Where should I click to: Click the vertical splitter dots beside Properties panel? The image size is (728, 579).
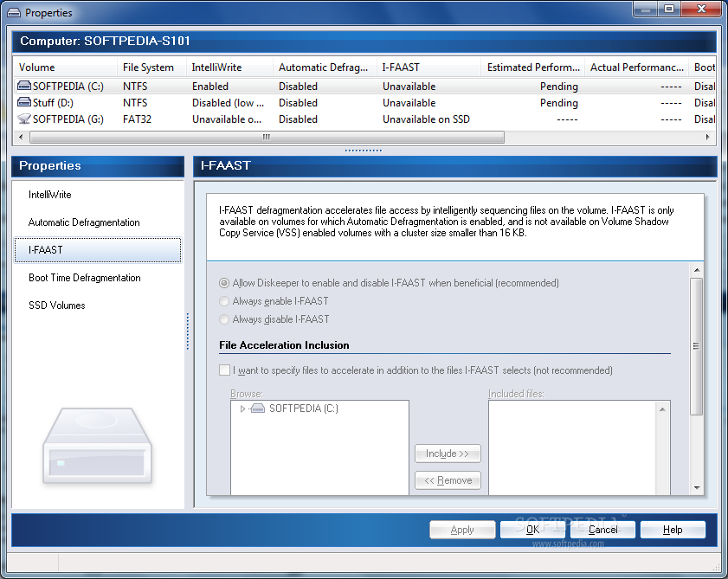[x=188, y=331]
